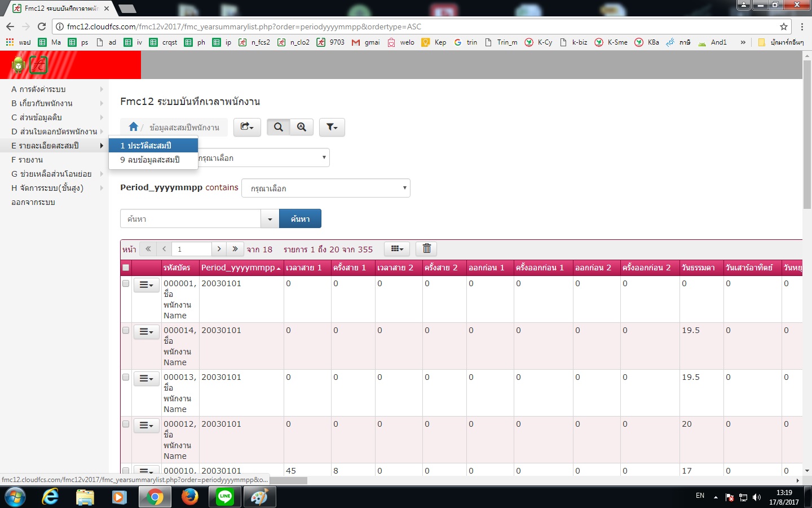The width and height of the screenshot is (812, 508).
Task: Click the blue ค้นหา search button
Action: 300,219
